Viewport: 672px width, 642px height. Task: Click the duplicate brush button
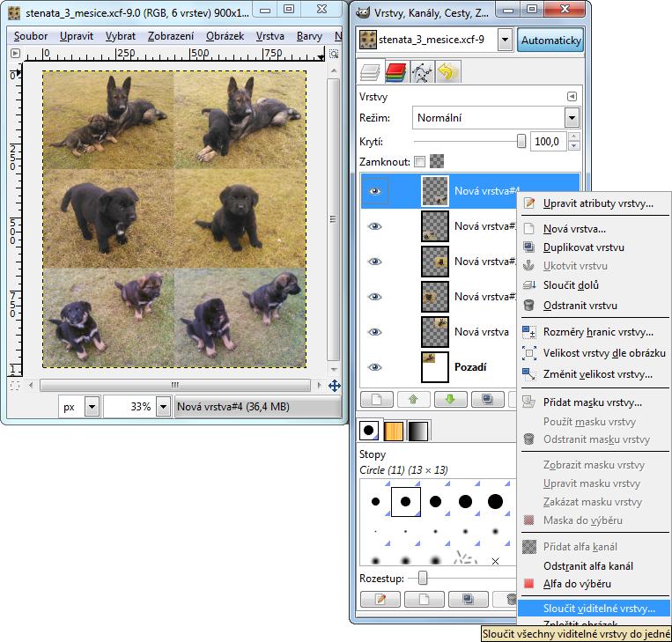click(468, 599)
